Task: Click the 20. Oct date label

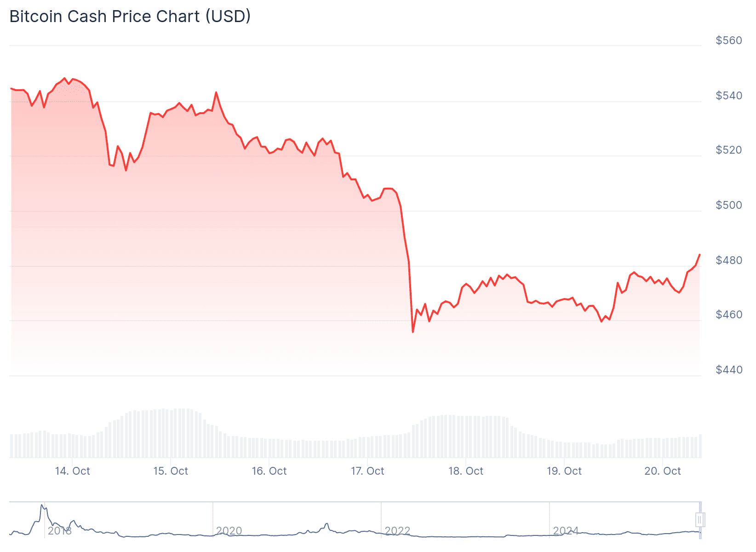Action: 663,471
